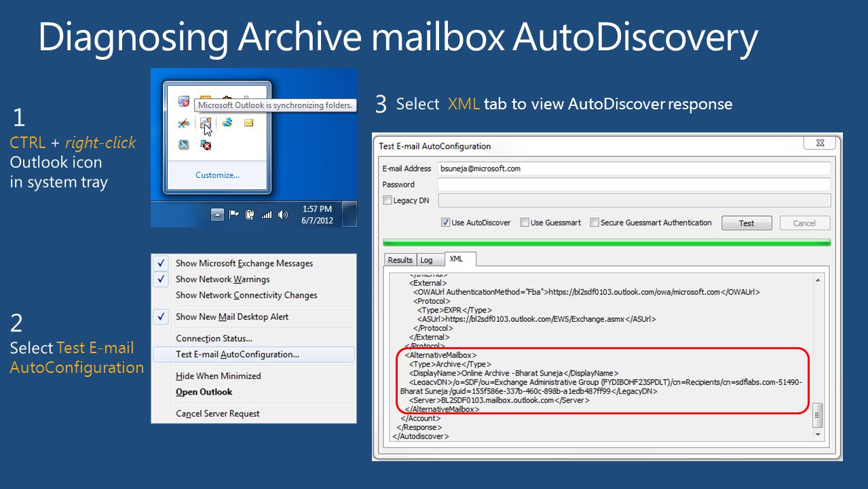This screenshot has height=489, width=868.
Task: Click the XML pane scrollbar thumb
Action: [818, 414]
